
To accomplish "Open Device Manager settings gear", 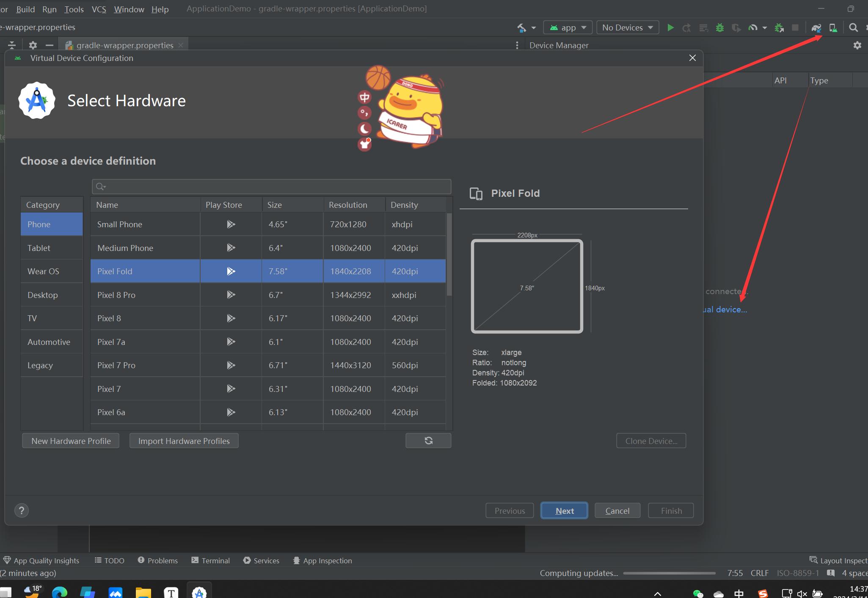I will [x=857, y=45].
